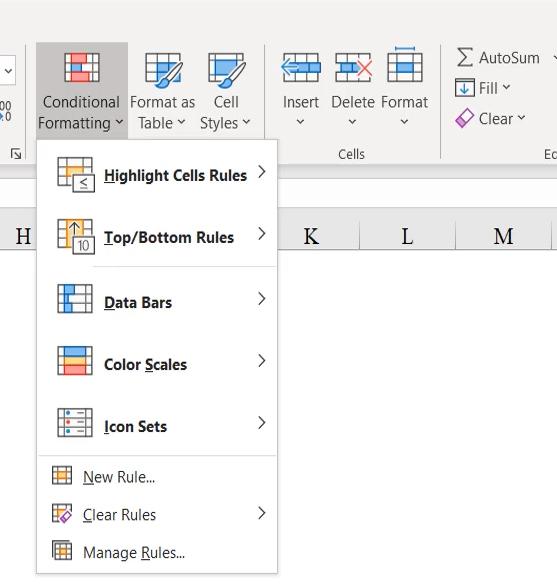
Task: Click the New Rule icon
Action: click(x=62, y=475)
